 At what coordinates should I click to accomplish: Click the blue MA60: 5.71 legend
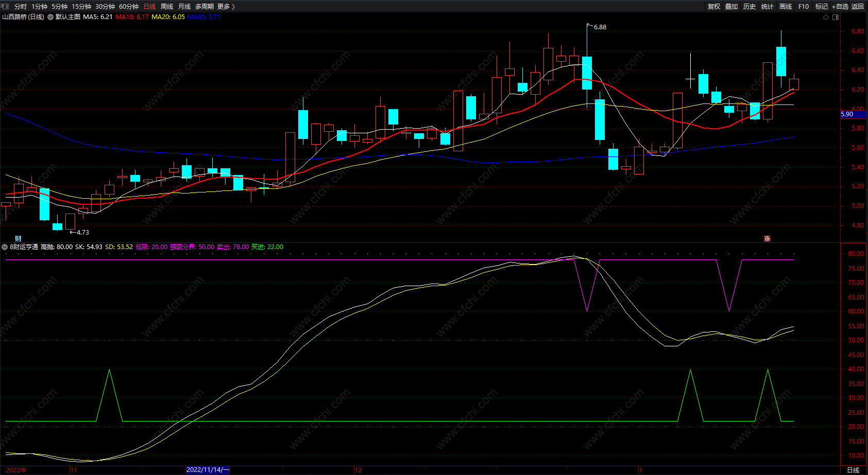coord(204,17)
